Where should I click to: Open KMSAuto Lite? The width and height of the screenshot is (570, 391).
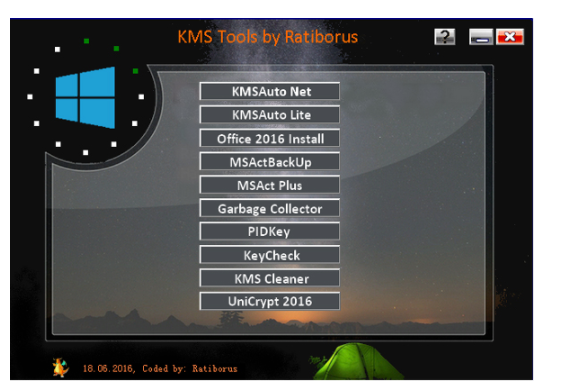[x=269, y=114]
